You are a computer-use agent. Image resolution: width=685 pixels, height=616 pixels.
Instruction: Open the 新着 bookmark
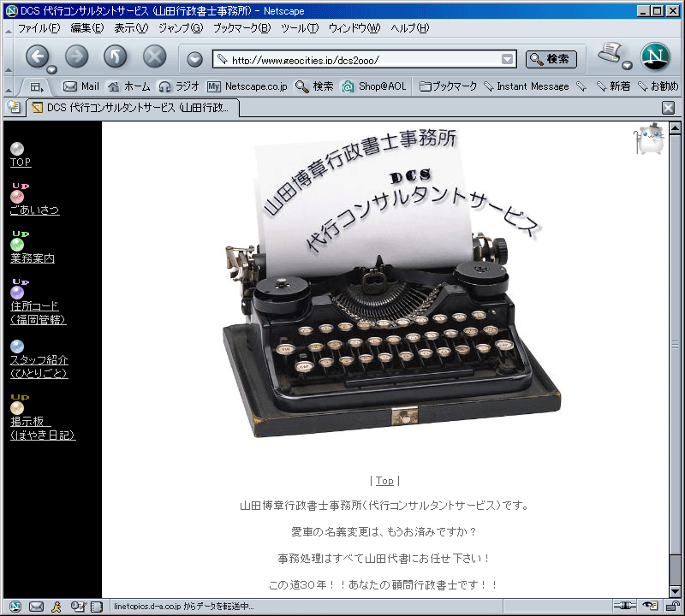click(x=613, y=86)
